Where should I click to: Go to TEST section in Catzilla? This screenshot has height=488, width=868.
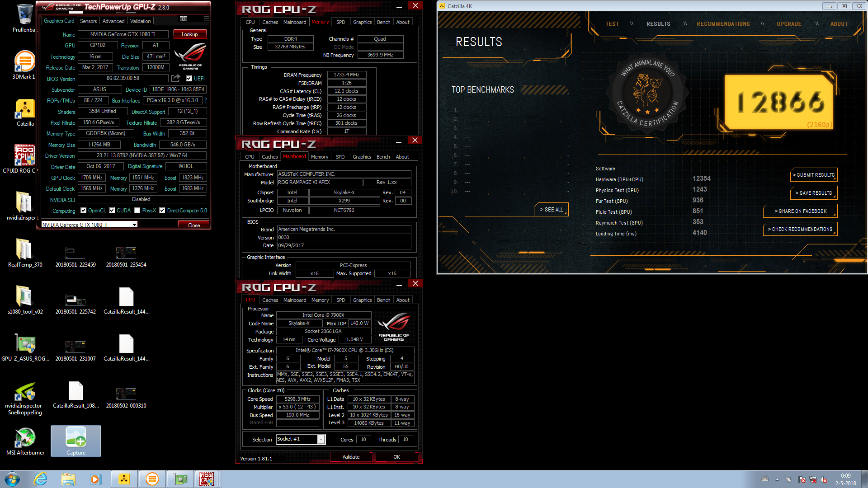coord(612,24)
